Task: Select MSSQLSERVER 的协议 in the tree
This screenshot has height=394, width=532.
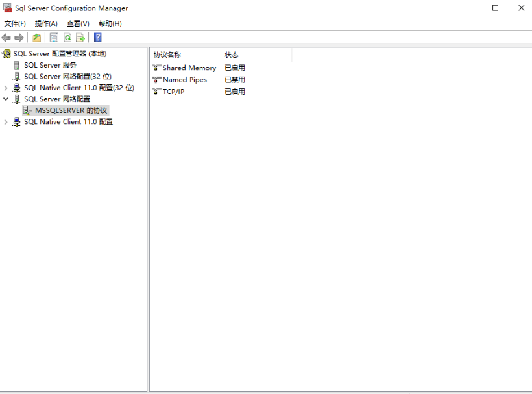Action: tap(71, 110)
